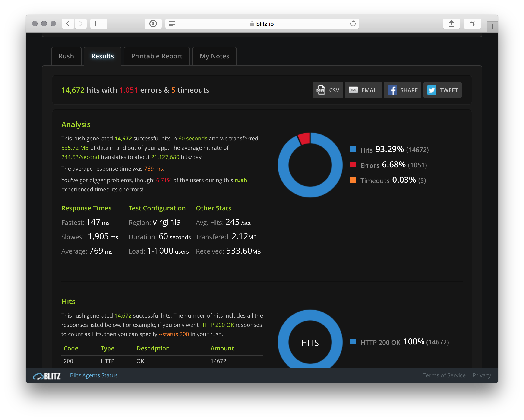Click the 'Code' column header
Viewport: 524px width, 420px height.
click(x=71, y=348)
